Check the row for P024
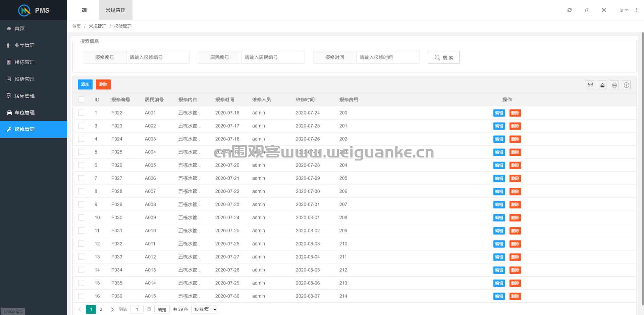 [x=81, y=139]
